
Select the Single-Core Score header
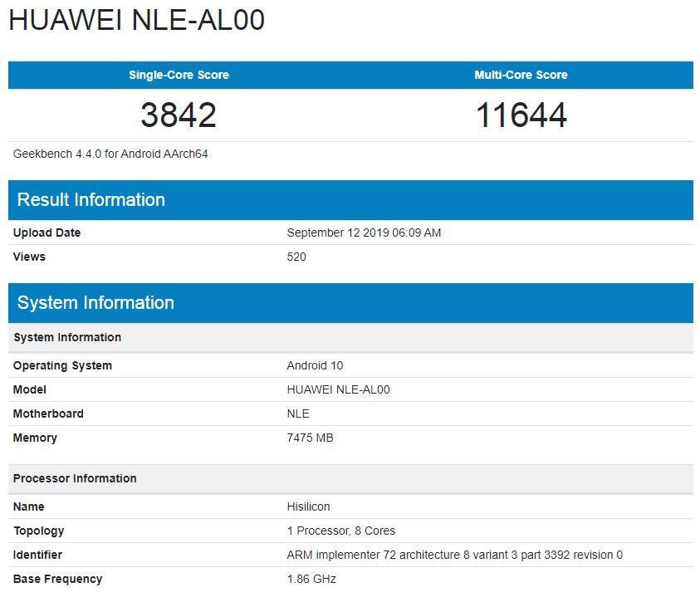click(179, 75)
